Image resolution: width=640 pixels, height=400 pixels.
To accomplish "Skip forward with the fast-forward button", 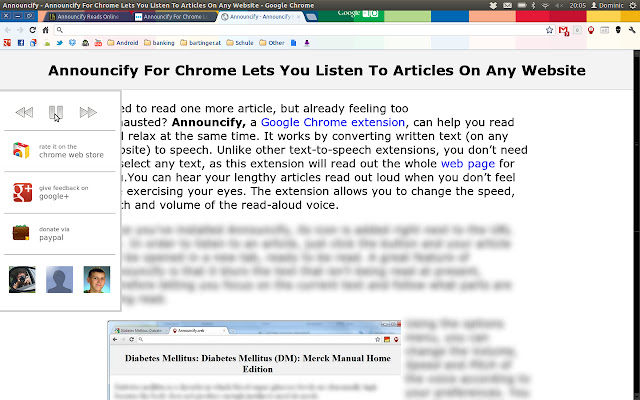I will 88,113.
